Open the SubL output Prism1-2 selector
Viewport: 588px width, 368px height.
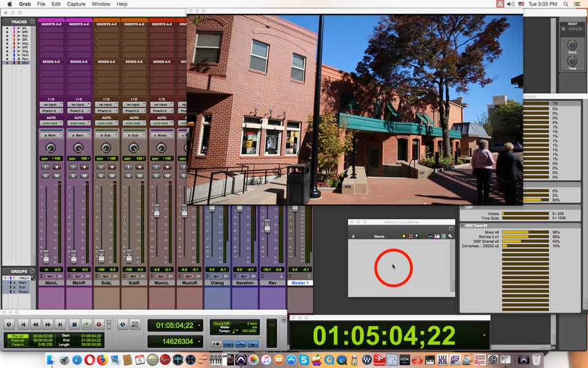tap(106, 110)
